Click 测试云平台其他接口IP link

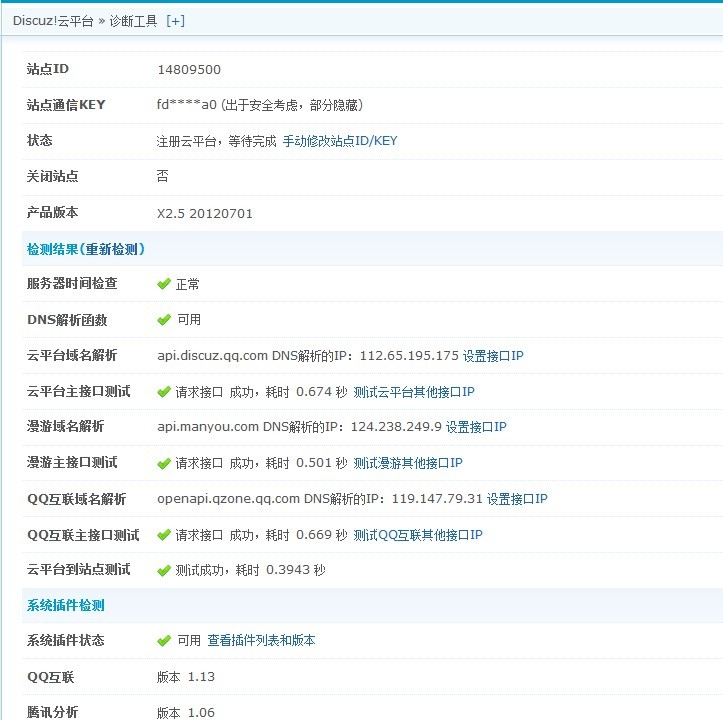coord(414,392)
